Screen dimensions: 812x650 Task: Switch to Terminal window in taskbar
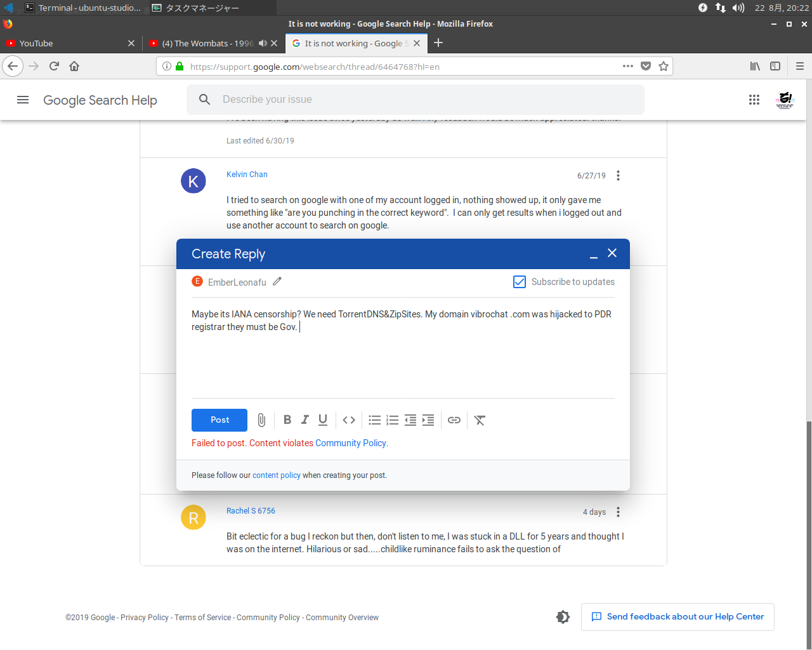point(83,8)
